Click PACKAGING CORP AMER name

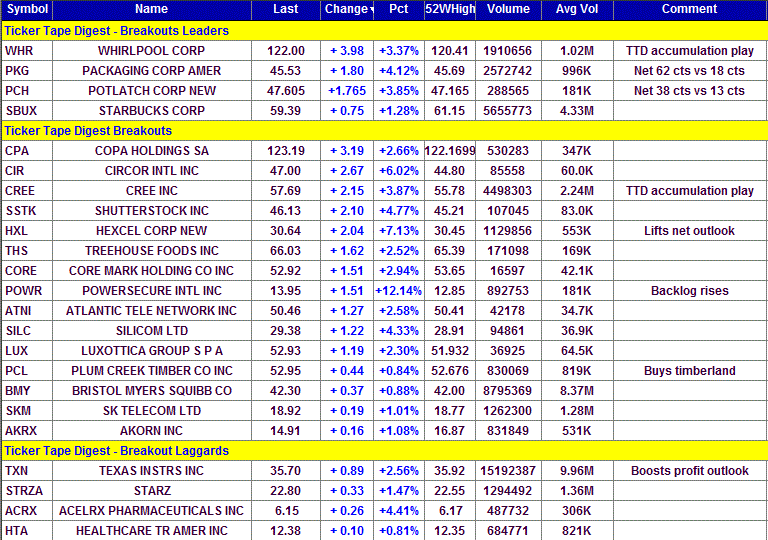(x=152, y=71)
